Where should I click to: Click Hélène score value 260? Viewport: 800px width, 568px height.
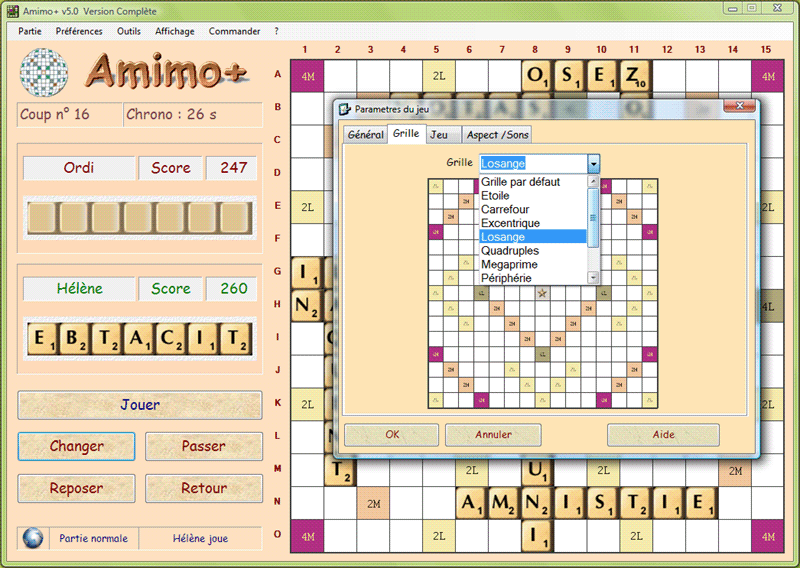[x=233, y=288]
